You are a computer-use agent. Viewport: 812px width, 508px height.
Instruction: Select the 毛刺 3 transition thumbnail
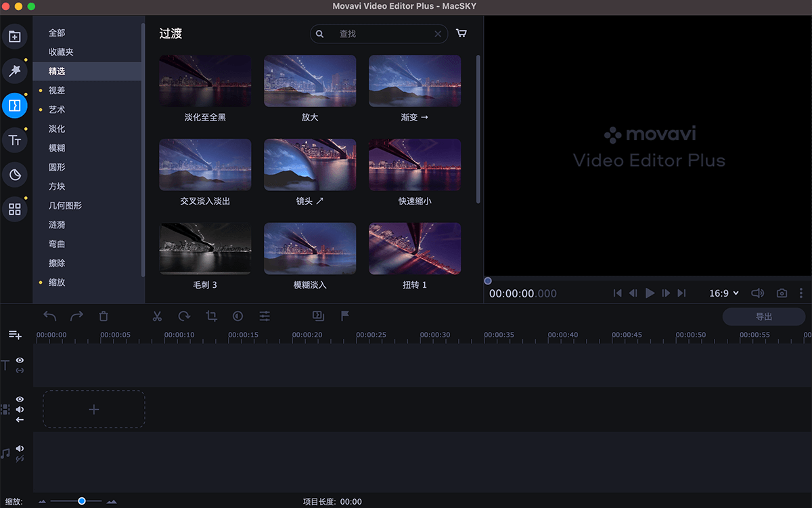pos(205,249)
